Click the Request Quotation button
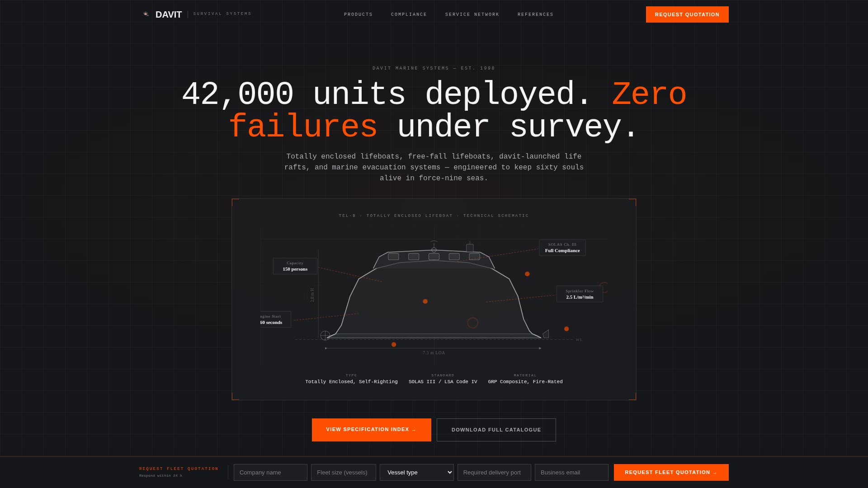 click(687, 14)
